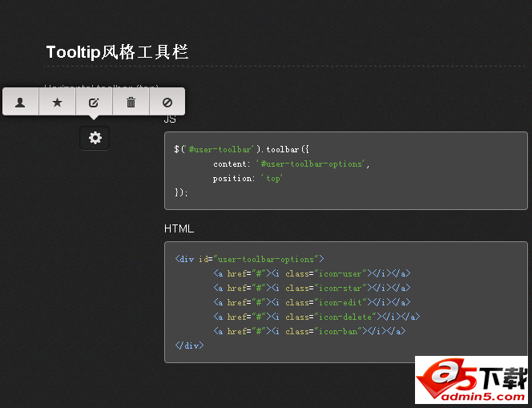
Task: Click the trash delete icon in the toolbar
Action: click(131, 102)
